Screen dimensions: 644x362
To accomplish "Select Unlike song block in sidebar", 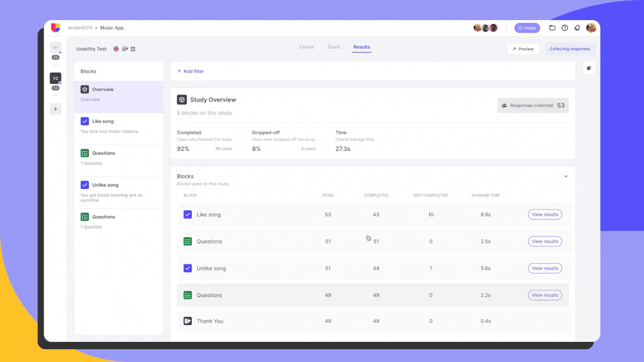I will click(119, 189).
